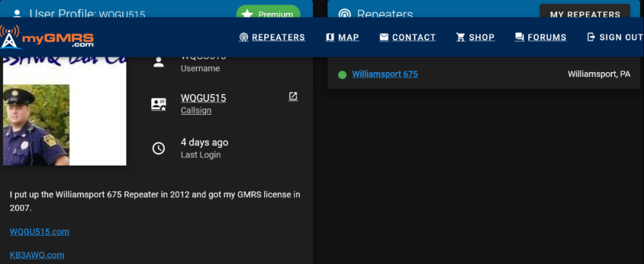This screenshot has height=264, width=644.
Task: Click the myGMRS logo
Action: (48, 37)
